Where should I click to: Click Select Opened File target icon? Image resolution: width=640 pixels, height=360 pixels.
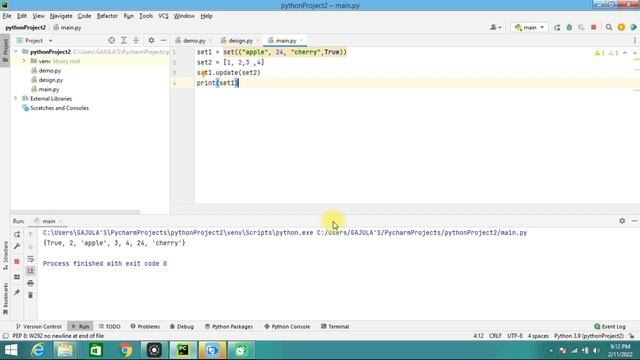point(111,40)
